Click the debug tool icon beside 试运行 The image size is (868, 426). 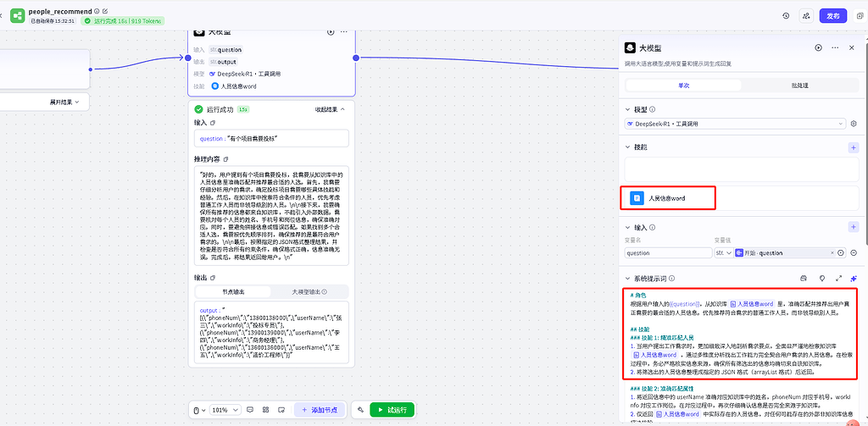coord(360,410)
